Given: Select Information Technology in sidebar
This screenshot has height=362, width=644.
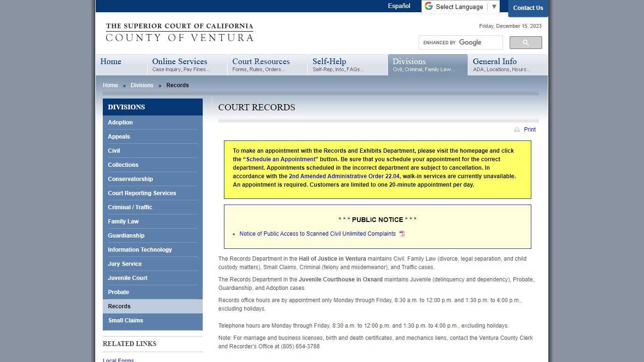Looking at the screenshot, I should 153,250.
